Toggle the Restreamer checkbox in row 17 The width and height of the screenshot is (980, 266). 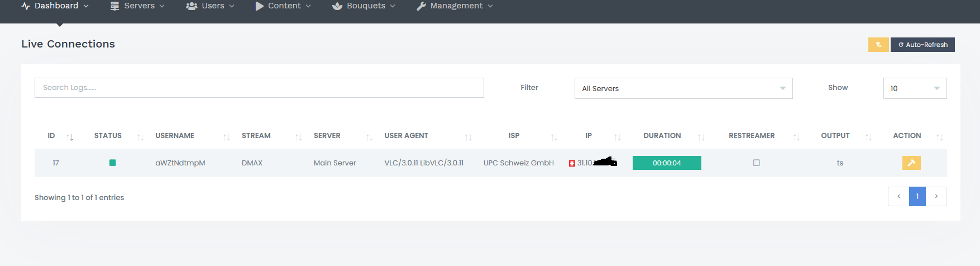pyautogui.click(x=756, y=163)
